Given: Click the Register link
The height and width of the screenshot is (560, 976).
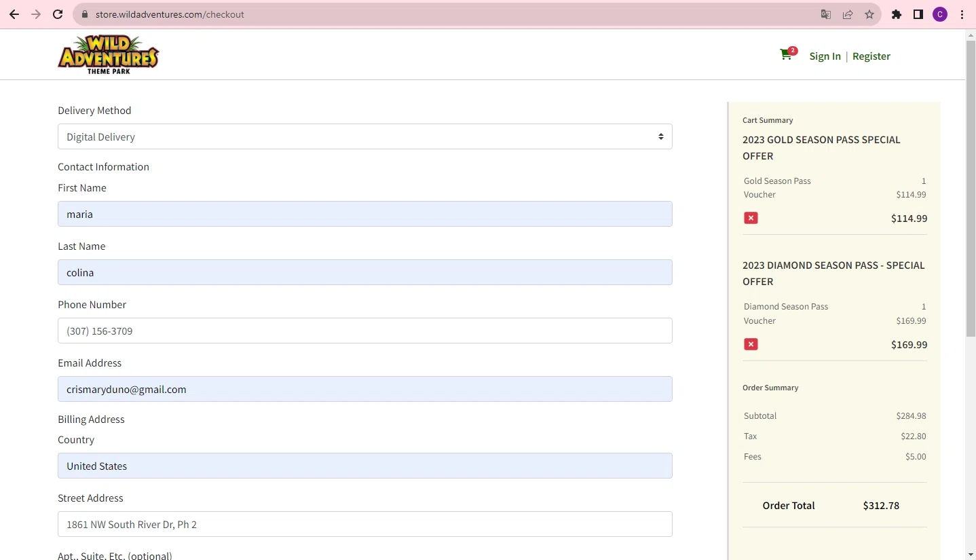Looking at the screenshot, I should [x=871, y=56].
